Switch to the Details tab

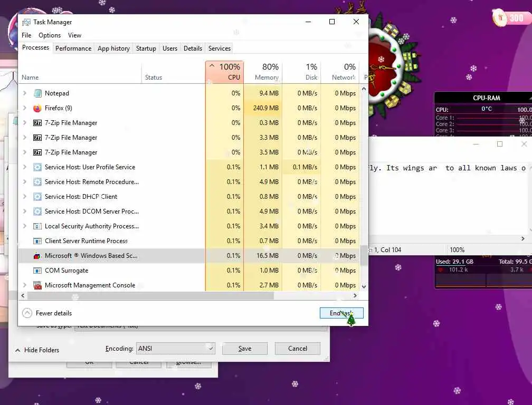pyautogui.click(x=193, y=49)
